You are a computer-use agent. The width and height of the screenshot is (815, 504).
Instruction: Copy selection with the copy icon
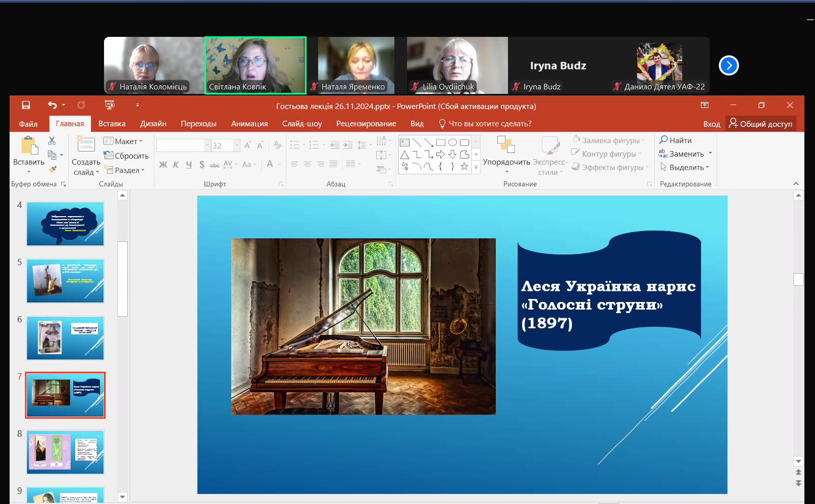[x=52, y=155]
